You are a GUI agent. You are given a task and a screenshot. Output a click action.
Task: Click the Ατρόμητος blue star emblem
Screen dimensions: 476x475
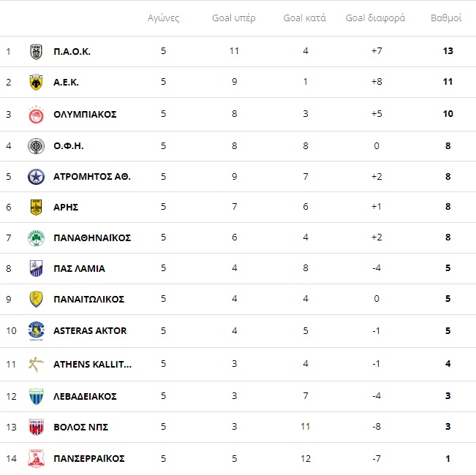[36, 177]
